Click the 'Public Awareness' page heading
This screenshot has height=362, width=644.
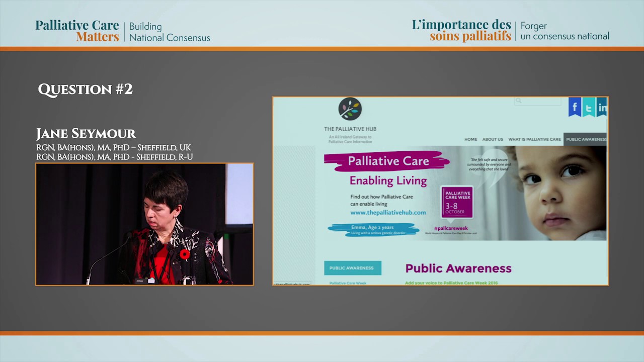(458, 268)
